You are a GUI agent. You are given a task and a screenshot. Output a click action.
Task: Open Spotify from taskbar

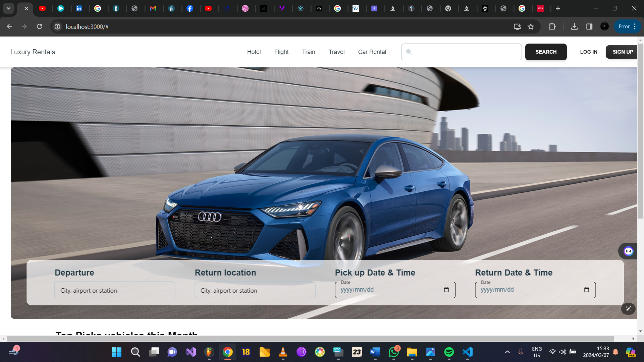pos(449,352)
